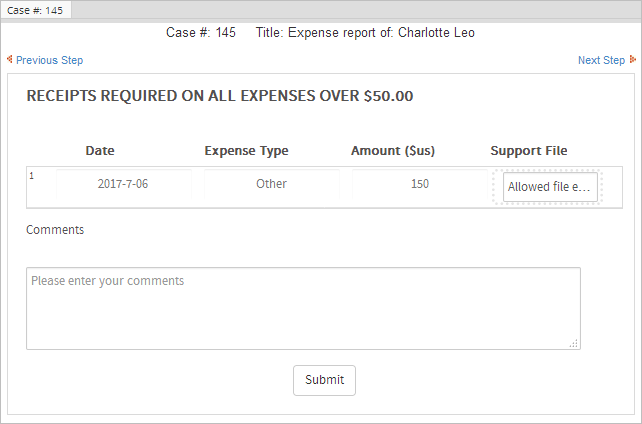Click the Date column header

(x=100, y=151)
